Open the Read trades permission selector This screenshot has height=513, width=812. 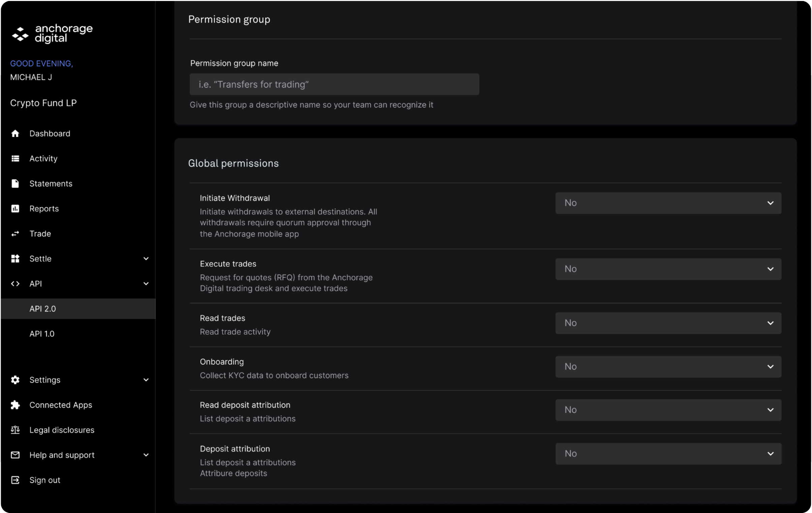668,323
